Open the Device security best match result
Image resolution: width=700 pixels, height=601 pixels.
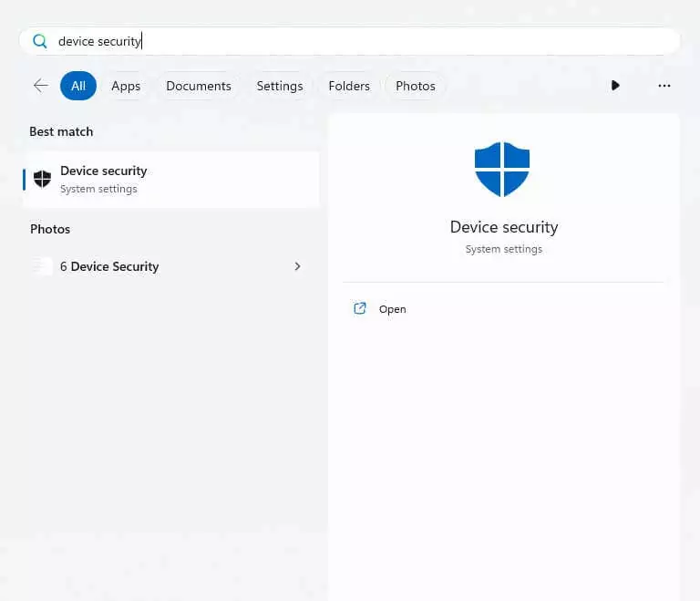[171, 180]
